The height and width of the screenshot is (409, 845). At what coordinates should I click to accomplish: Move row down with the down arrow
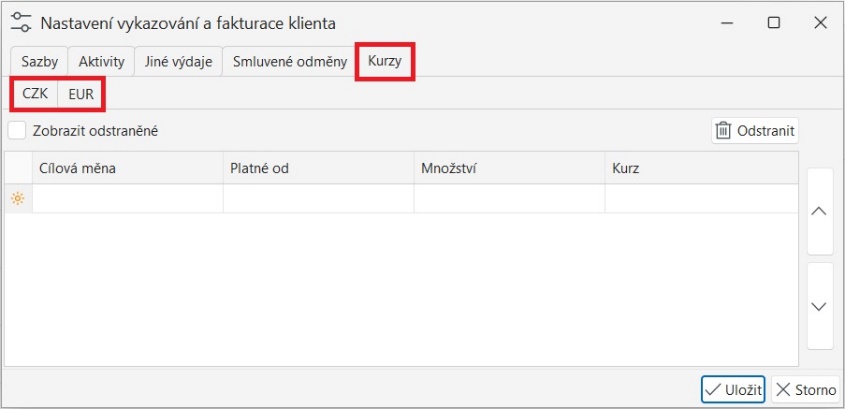tap(818, 306)
